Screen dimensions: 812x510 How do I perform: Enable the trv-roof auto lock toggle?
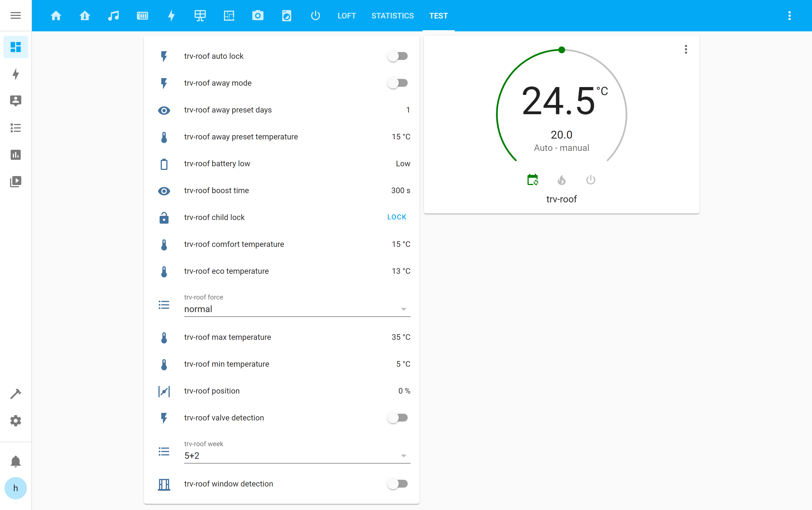click(398, 56)
